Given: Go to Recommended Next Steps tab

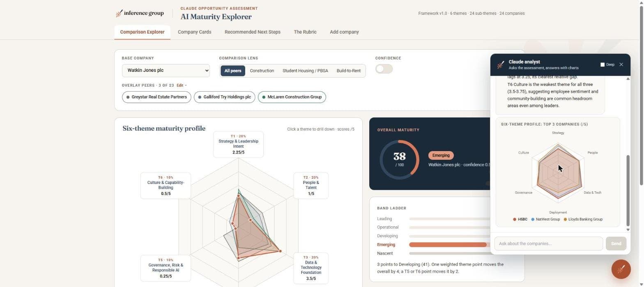Looking at the screenshot, I should (x=252, y=32).
